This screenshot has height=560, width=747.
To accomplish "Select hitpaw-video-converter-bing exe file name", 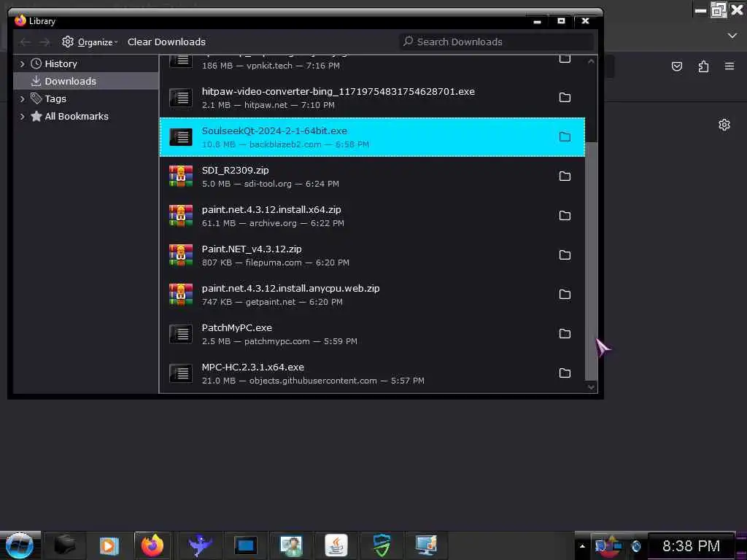I will pos(338,91).
